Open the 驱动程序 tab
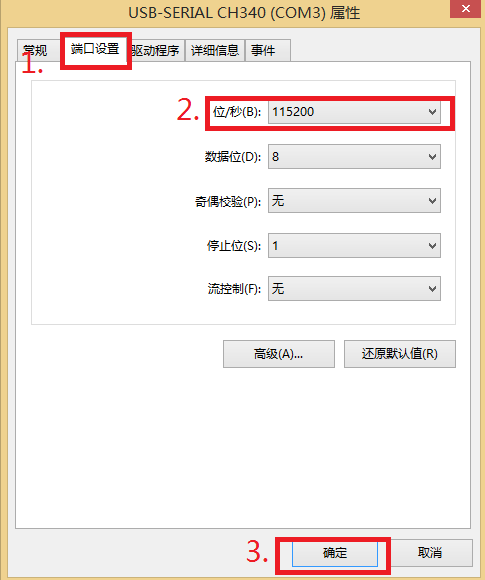The height and width of the screenshot is (580, 485). (156, 50)
